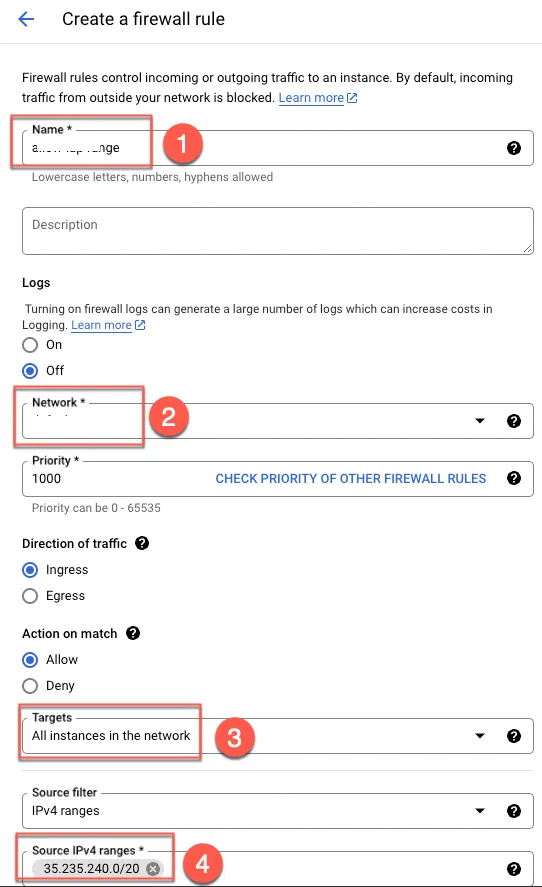The height and width of the screenshot is (887, 542).
Task: Select the Egress traffic direction
Action: [30, 596]
